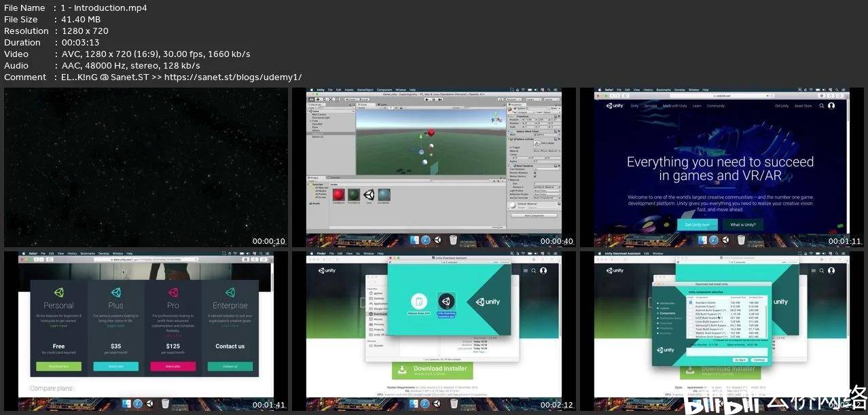Select the red material asset in Unity Project panel

click(x=339, y=194)
